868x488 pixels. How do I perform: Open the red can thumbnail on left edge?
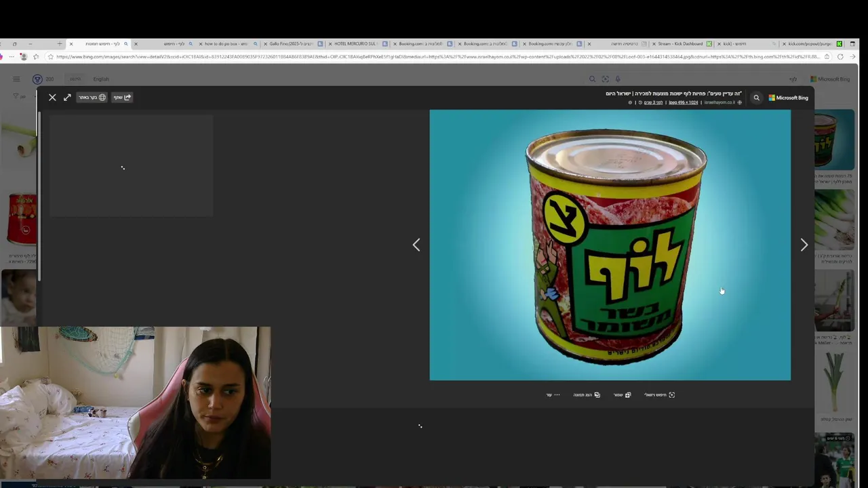pyautogui.click(x=21, y=218)
